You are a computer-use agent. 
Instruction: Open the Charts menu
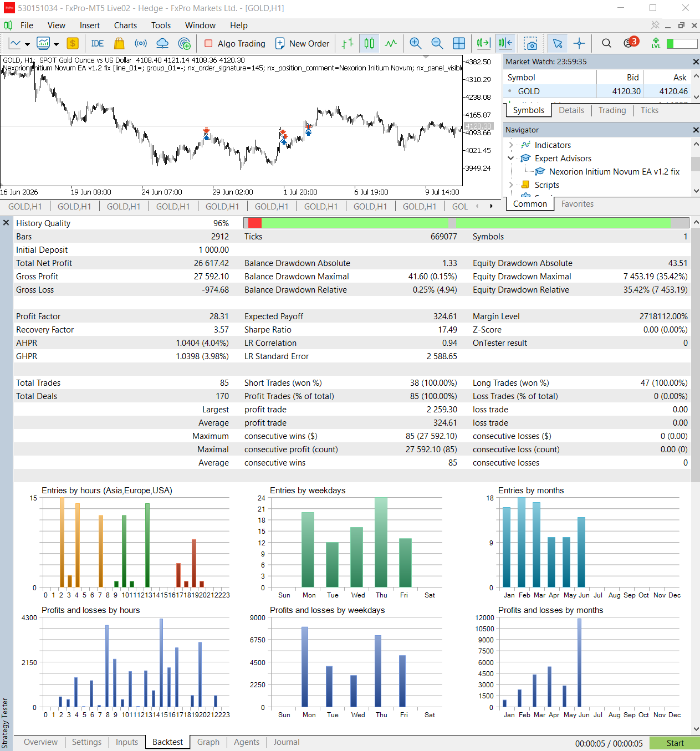tap(126, 25)
